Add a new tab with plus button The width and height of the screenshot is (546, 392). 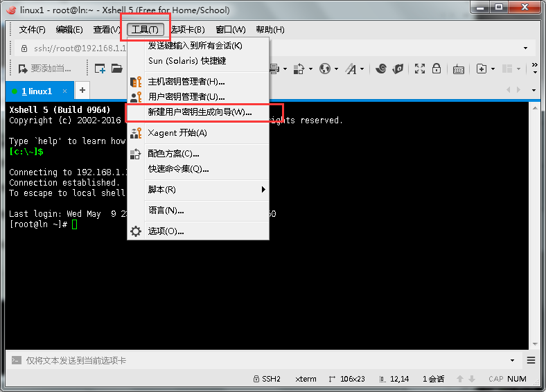(x=82, y=90)
